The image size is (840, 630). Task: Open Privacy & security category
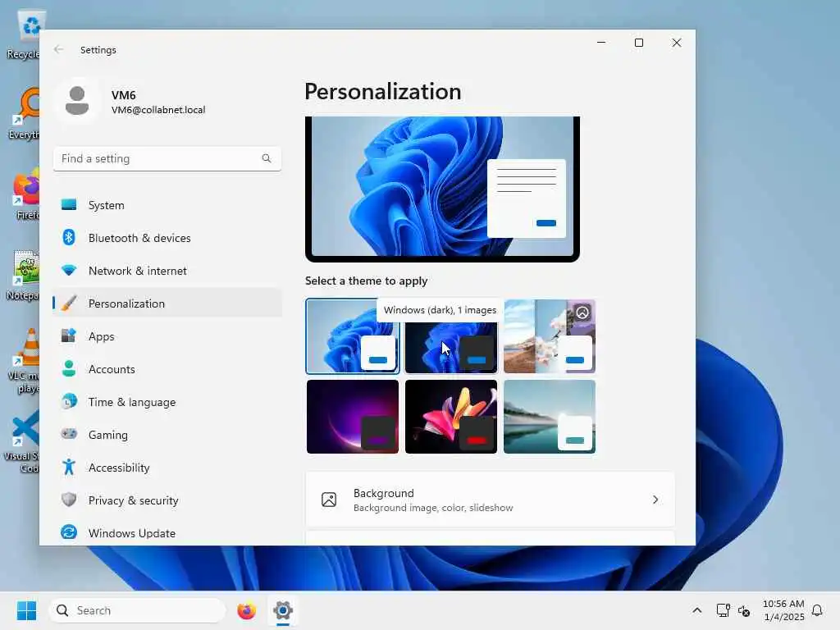[x=167, y=500]
